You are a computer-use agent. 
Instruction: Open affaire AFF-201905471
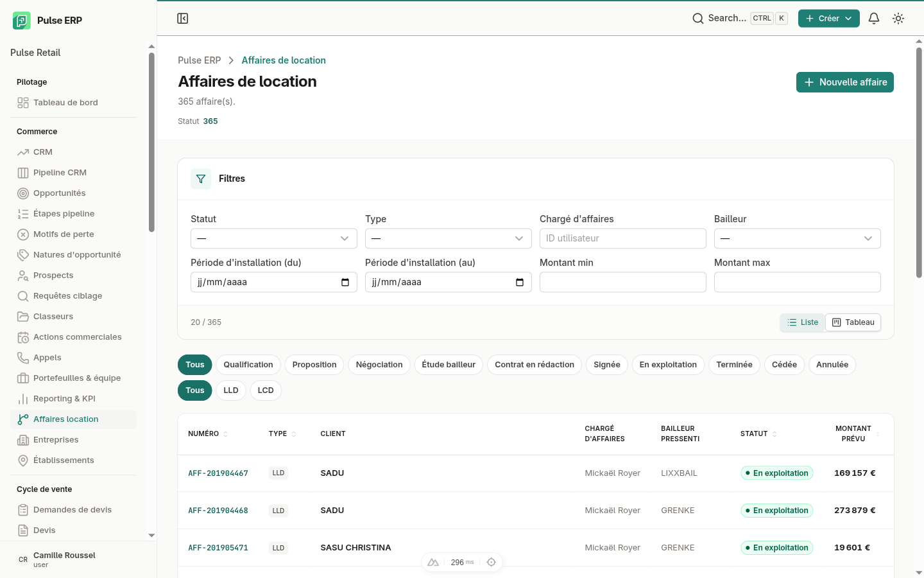(218, 548)
